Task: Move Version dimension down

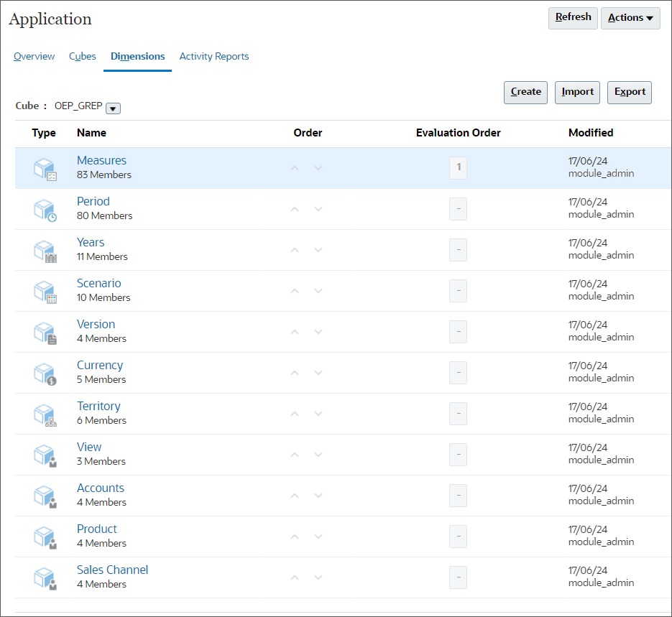Action: (x=318, y=332)
